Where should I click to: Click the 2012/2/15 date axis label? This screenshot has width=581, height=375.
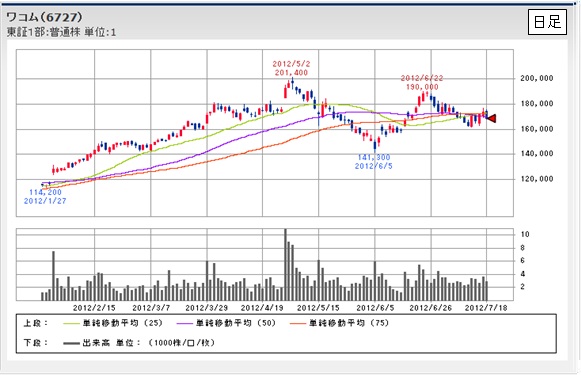tap(94, 308)
